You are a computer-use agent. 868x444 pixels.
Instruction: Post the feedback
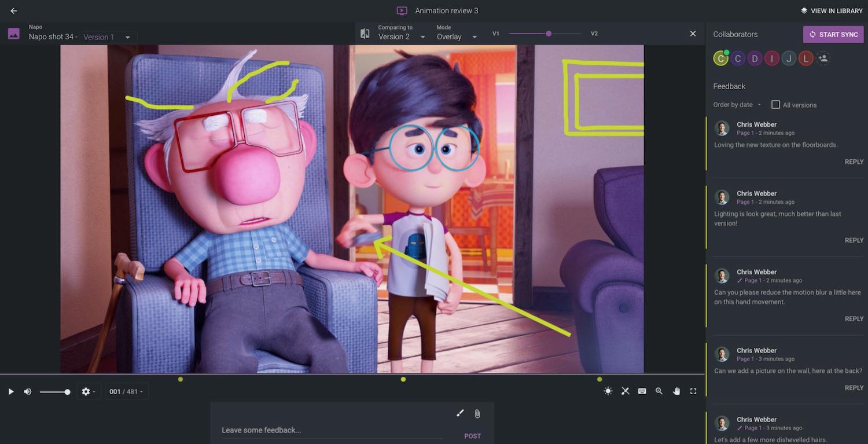click(x=472, y=436)
